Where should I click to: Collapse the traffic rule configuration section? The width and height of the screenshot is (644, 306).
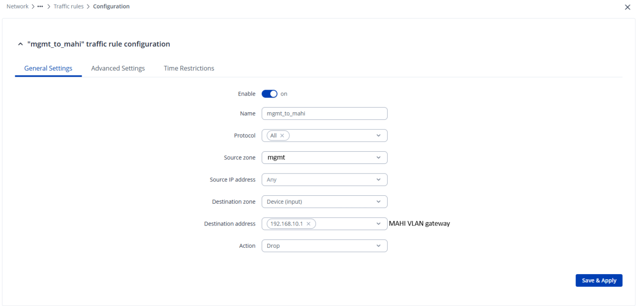(x=21, y=44)
